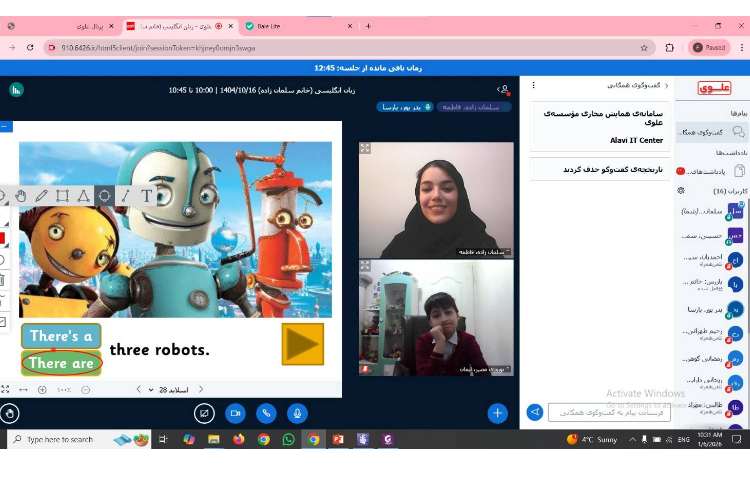Screen dimensions: 750x480
Task: Click the Paused profile button
Action: [710, 47]
